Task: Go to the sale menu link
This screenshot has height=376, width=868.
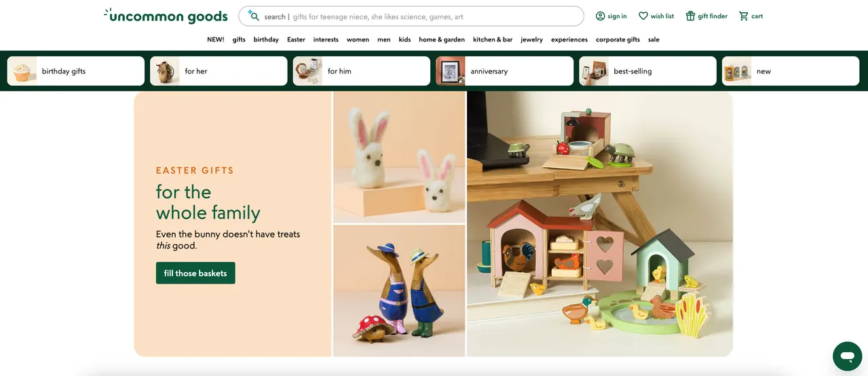Action: pos(654,39)
